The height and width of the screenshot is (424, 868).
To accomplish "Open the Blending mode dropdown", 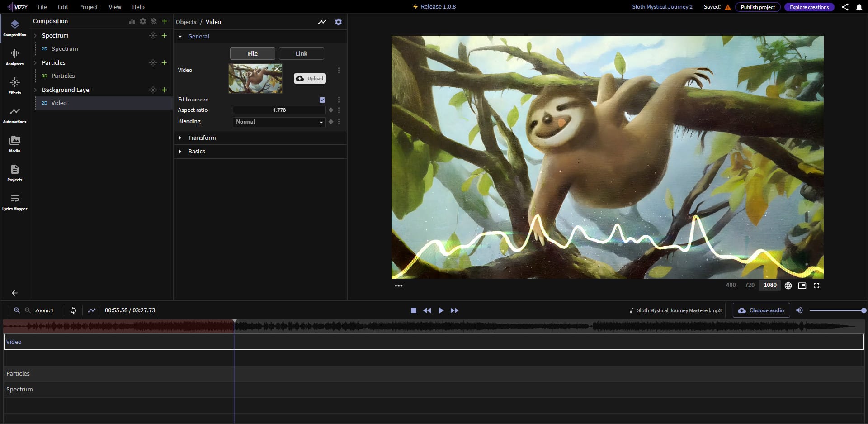I will pyautogui.click(x=279, y=122).
